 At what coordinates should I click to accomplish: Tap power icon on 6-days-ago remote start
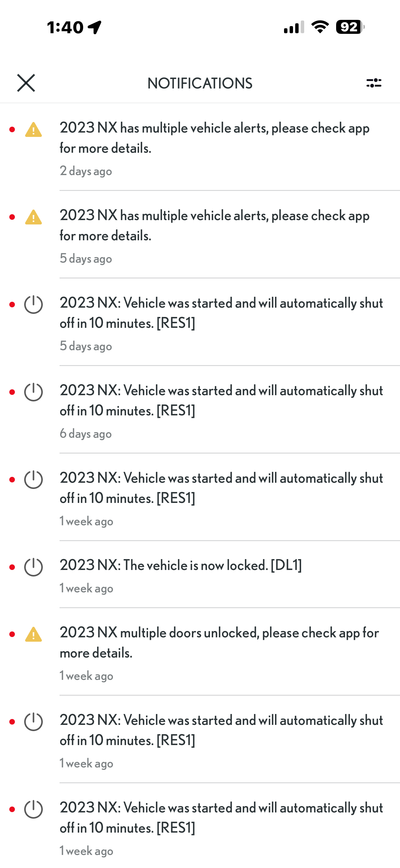pyautogui.click(x=33, y=392)
